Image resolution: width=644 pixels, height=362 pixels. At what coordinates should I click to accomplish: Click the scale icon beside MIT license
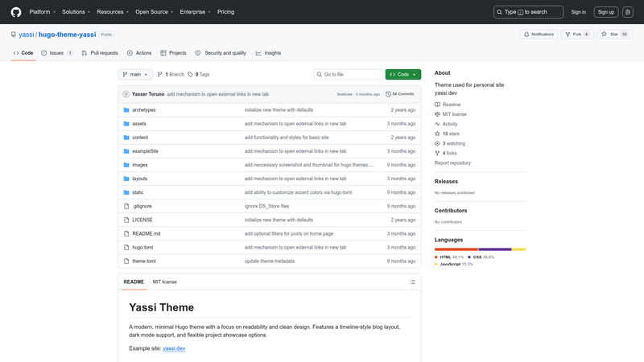pyautogui.click(x=437, y=114)
